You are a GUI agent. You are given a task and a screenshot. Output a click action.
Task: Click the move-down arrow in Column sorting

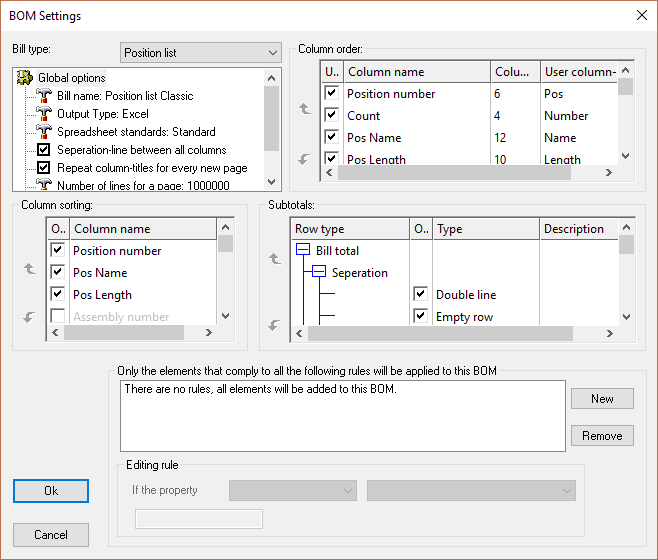(x=31, y=318)
